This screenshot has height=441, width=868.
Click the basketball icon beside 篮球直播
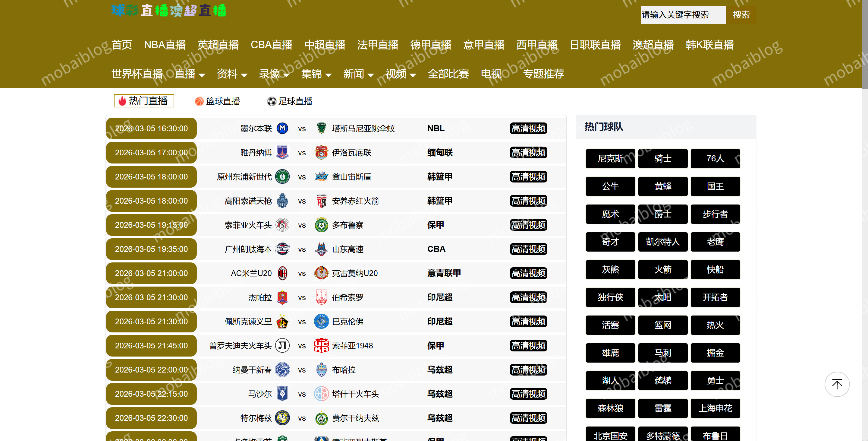coord(199,101)
